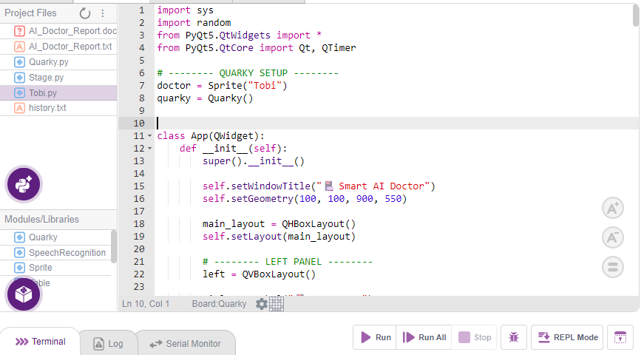Click the upload window icon button
Screen dimensions: 644x355
point(620,337)
